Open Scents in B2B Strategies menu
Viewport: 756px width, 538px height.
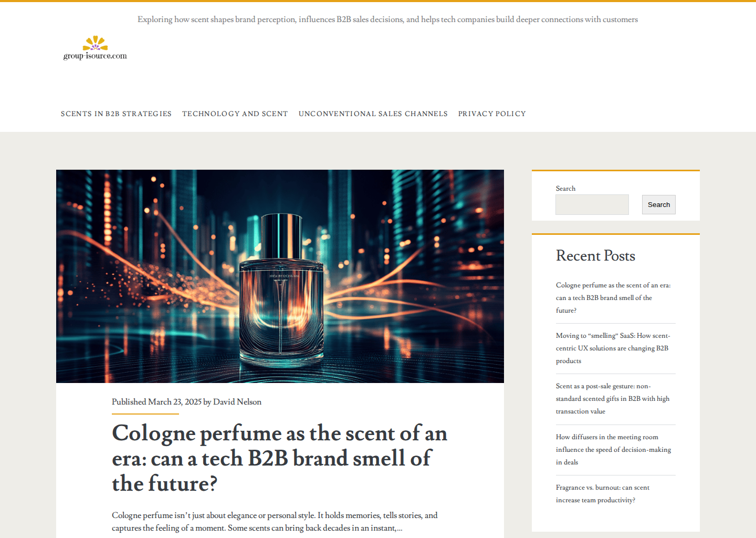(116, 114)
